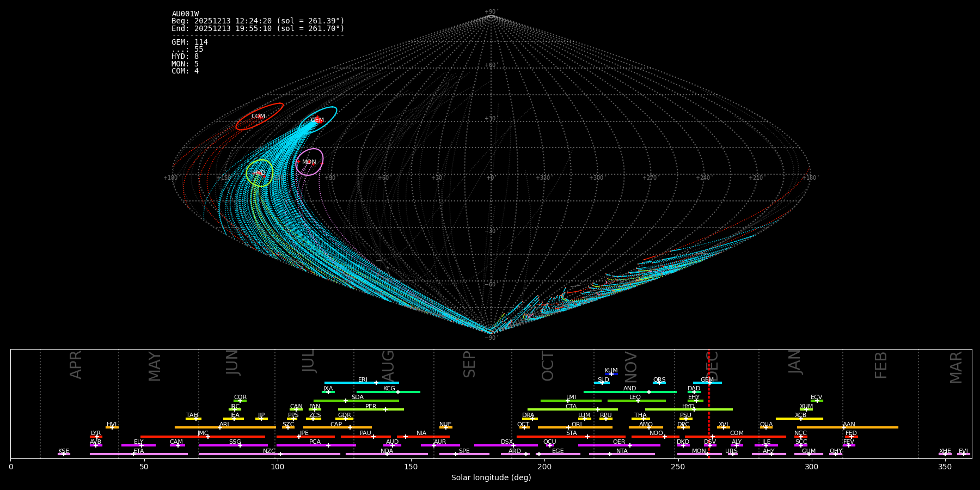Click the LEO shower bar in timeline
Screen dimensions: 980x490
(636, 401)
